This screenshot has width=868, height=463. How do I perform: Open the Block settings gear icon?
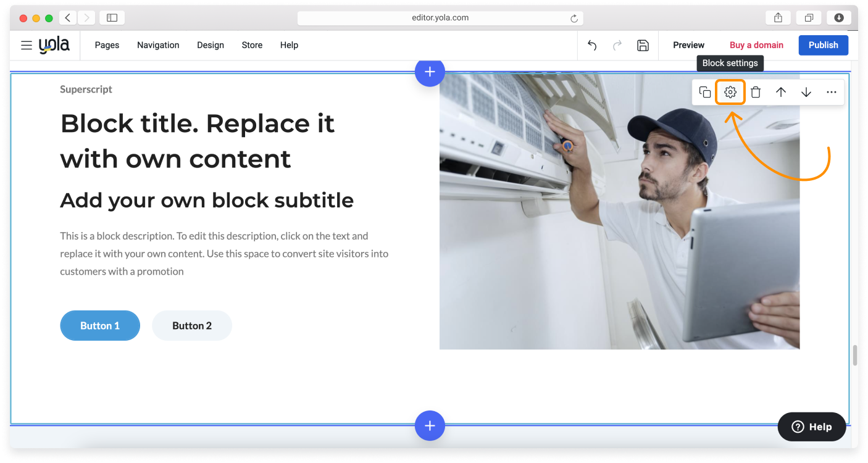[730, 93]
